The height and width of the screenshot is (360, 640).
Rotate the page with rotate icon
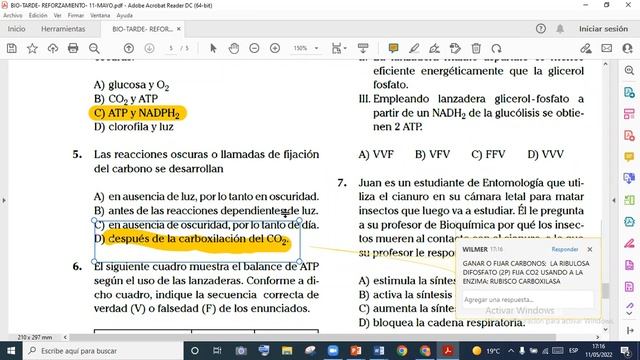tap(496, 48)
